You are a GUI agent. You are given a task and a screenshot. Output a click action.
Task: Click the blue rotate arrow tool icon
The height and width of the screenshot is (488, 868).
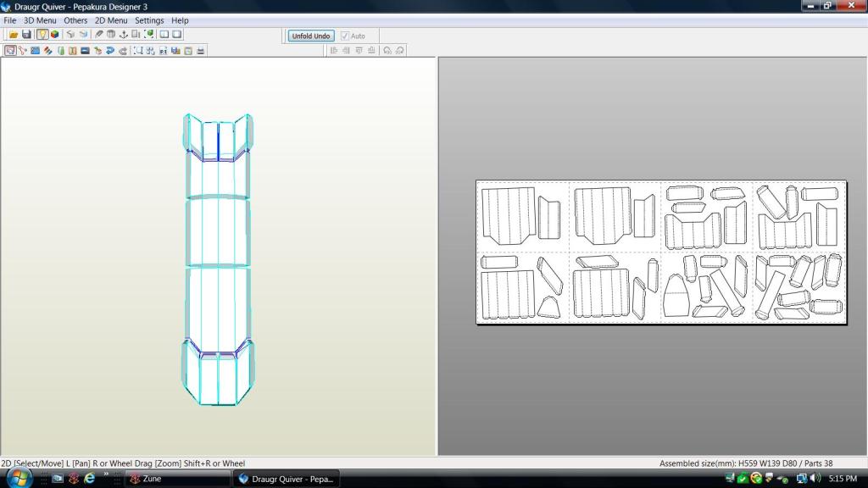(110, 50)
